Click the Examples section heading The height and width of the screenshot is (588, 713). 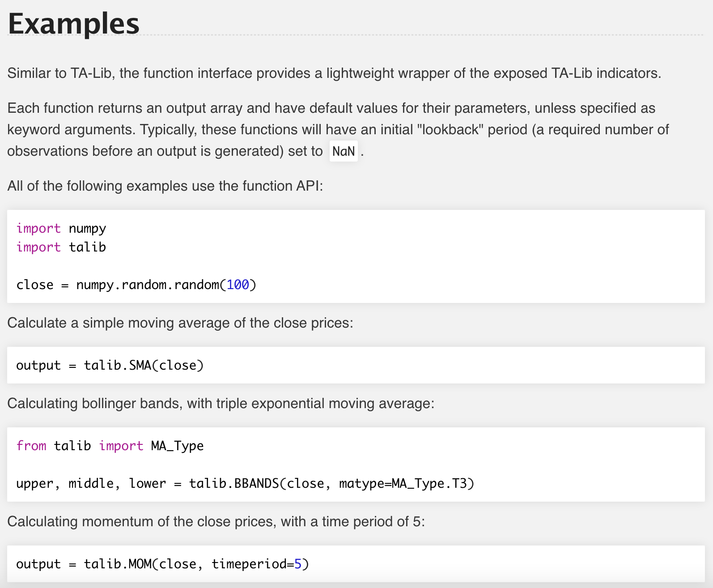(x=74, y=23)
